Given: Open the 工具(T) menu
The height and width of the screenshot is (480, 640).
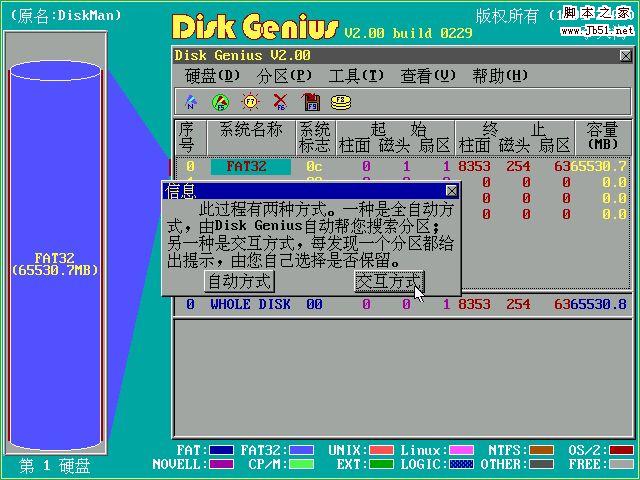Looking at the screenshot, I should (x=356, y=75).
